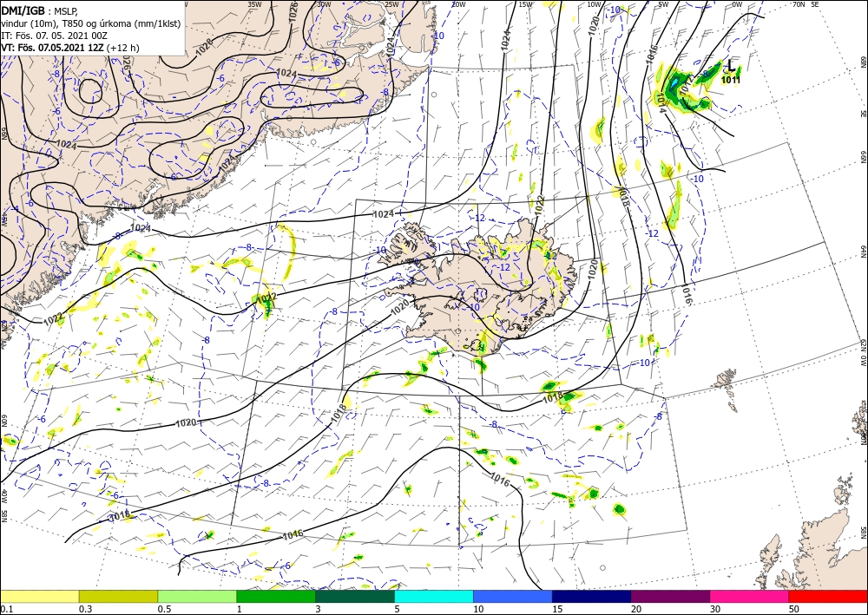Click the "L" low pressure marker
This screenshot has width=868, height=615.
tap(731, 67)
